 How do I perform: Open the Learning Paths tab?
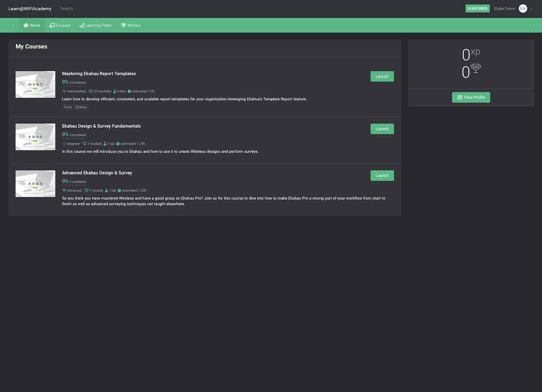coord(96,25)
